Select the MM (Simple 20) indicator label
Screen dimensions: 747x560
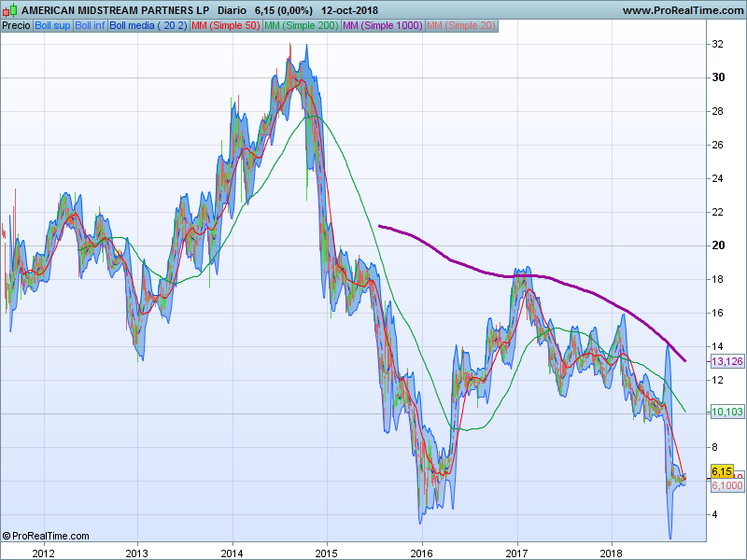pos(461,26)
